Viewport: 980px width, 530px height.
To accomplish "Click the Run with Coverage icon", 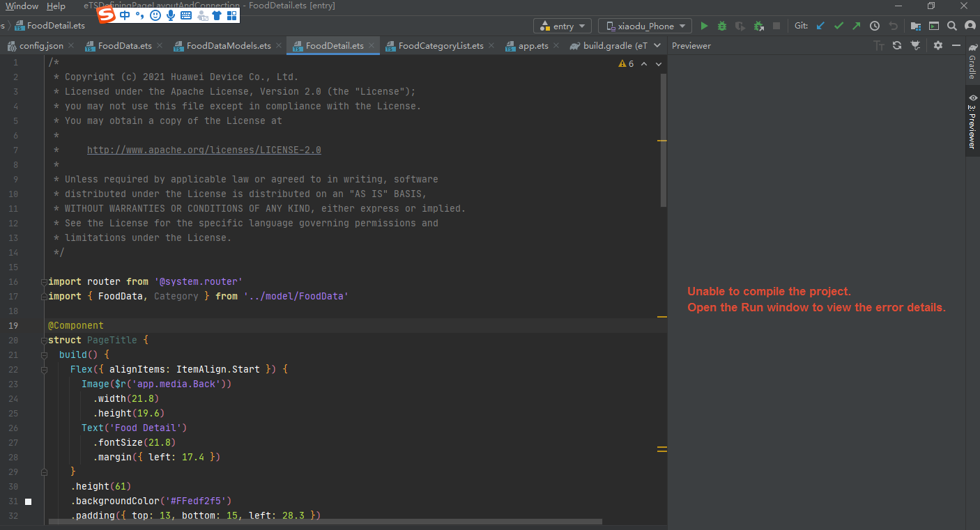I will pos(740,26).
